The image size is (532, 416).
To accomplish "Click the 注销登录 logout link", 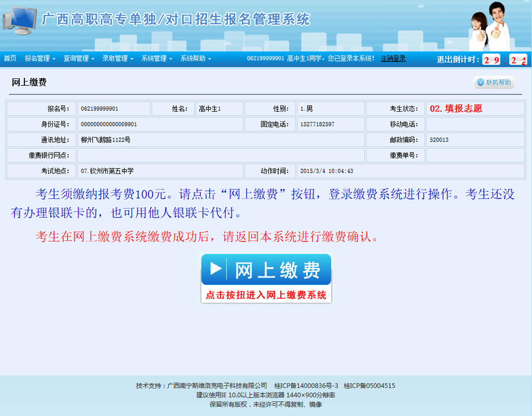I will coord(393,58).
